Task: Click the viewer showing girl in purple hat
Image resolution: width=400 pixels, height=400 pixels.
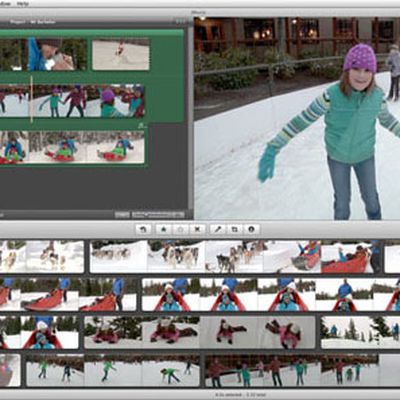Action: point(297,119)
